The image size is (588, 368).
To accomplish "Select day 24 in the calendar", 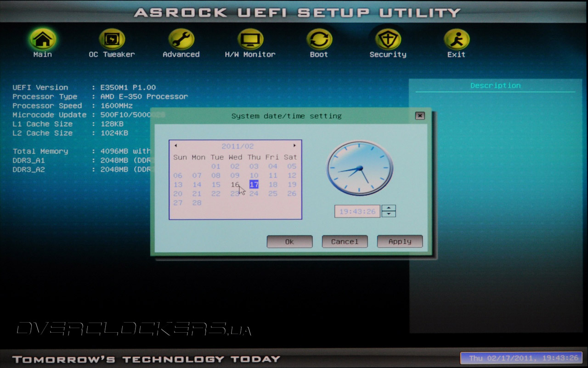I will click(x=254, y=194).
